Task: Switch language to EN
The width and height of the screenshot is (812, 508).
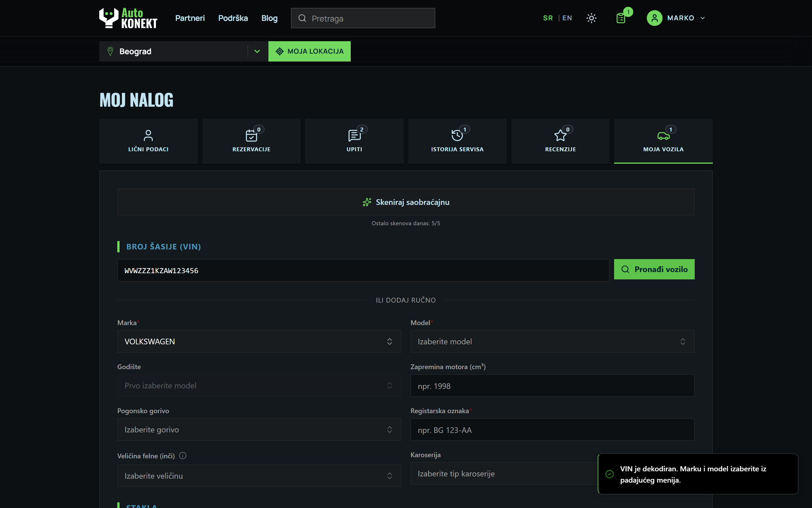Action: pos(567,18)
